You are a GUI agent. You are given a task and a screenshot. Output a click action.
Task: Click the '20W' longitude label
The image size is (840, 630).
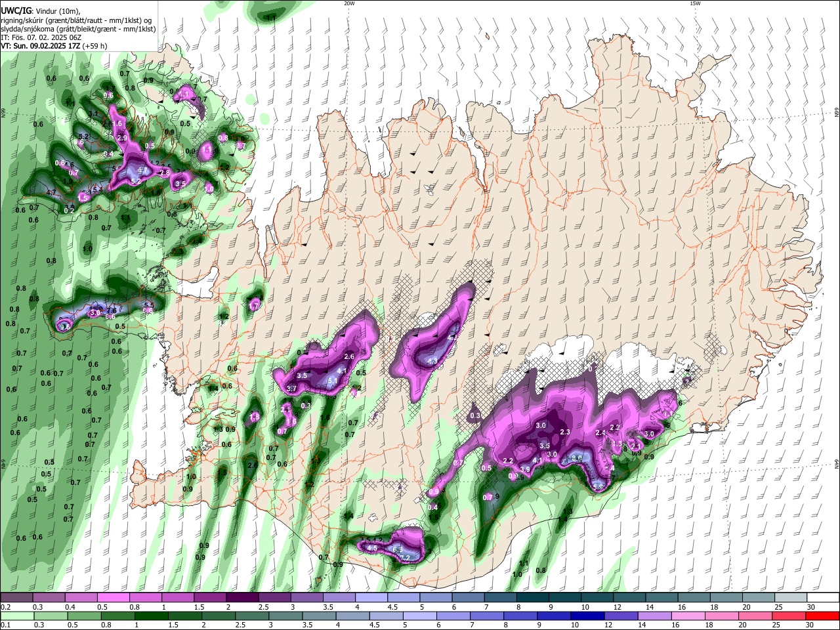pyautogui.click(x=349, y=3)
